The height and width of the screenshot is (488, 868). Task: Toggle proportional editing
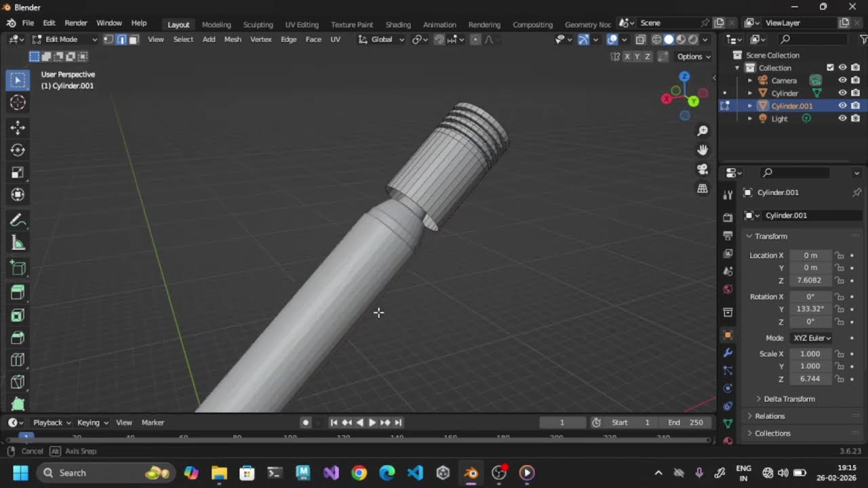475,39
